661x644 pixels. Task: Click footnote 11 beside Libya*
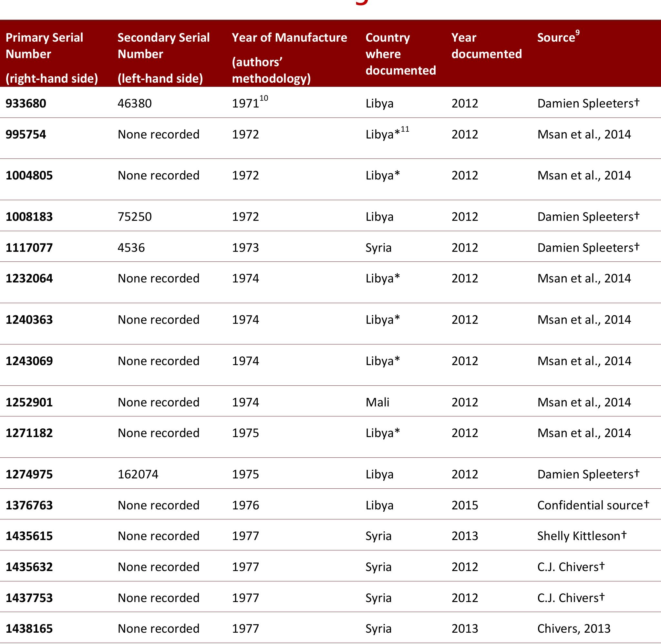(405, 129)
